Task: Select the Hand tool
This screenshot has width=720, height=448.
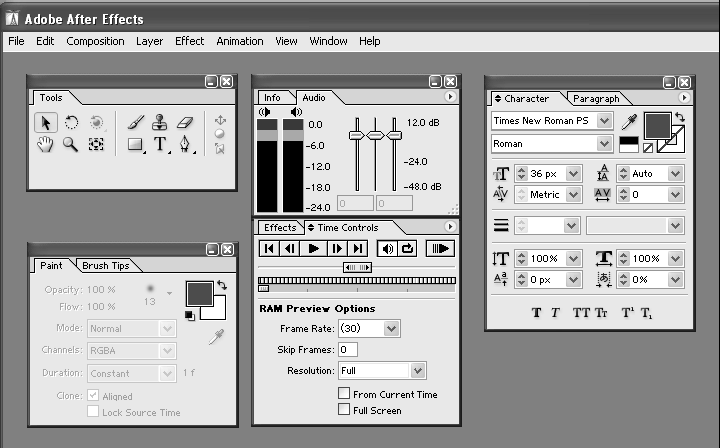Action: click(46, 144)
